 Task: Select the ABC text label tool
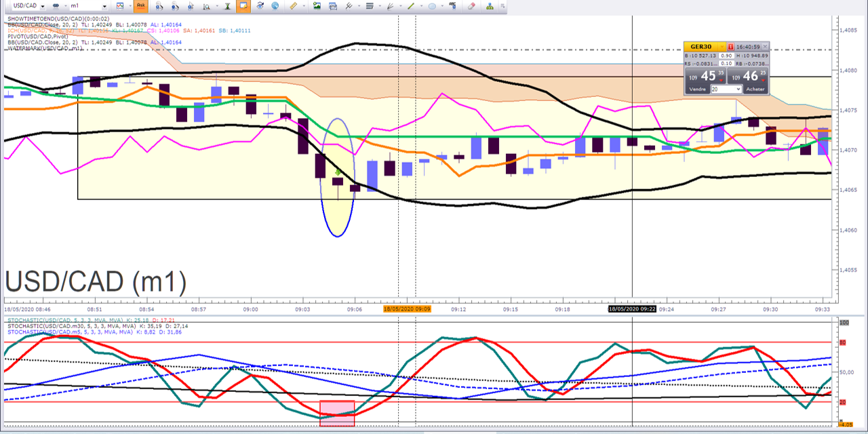point(452,6)
